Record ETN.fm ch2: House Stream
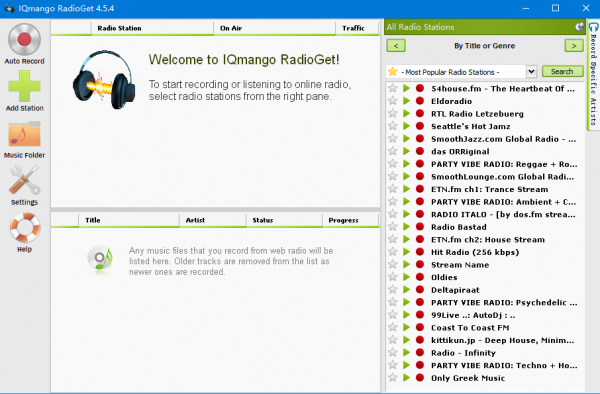Image resolution: width=600 pixels, height=394 pixels. (420, 239)
